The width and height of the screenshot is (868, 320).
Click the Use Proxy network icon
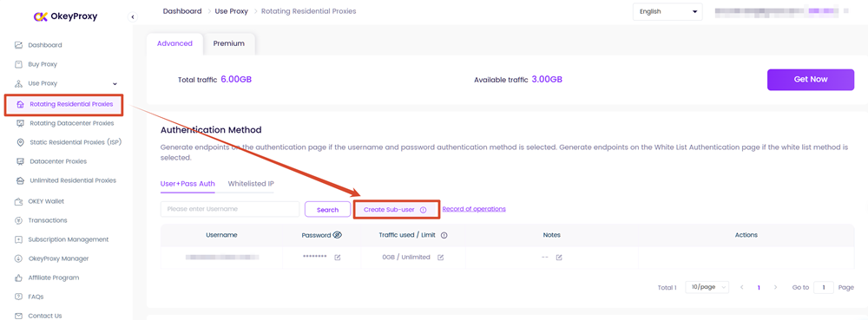pos(19,83)
